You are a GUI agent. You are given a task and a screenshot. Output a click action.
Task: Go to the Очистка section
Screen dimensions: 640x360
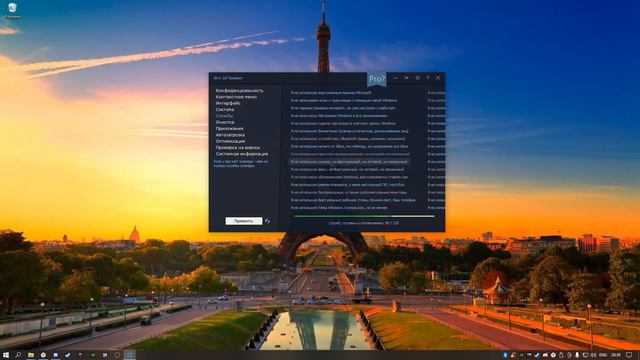coord(224,122)
